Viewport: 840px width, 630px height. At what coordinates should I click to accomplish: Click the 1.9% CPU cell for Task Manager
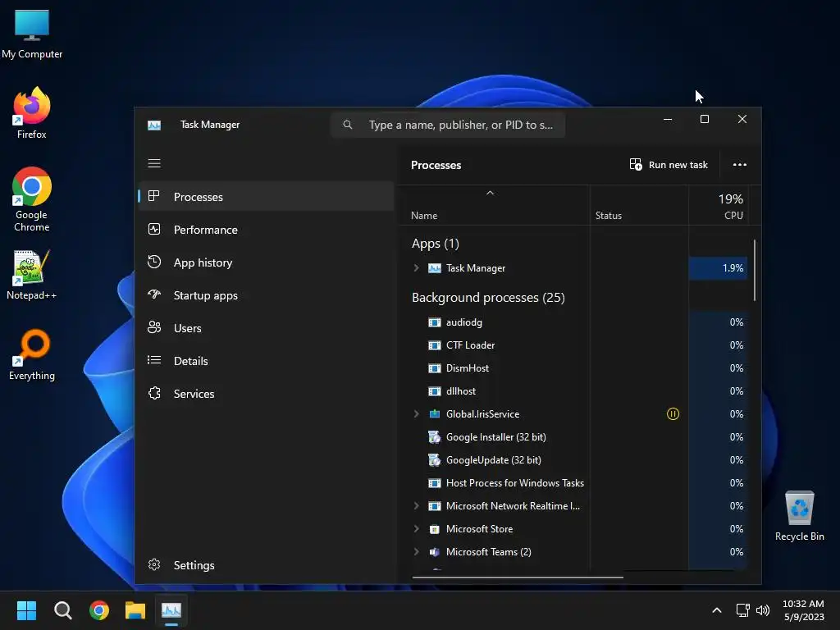click(x=718, y=268)
